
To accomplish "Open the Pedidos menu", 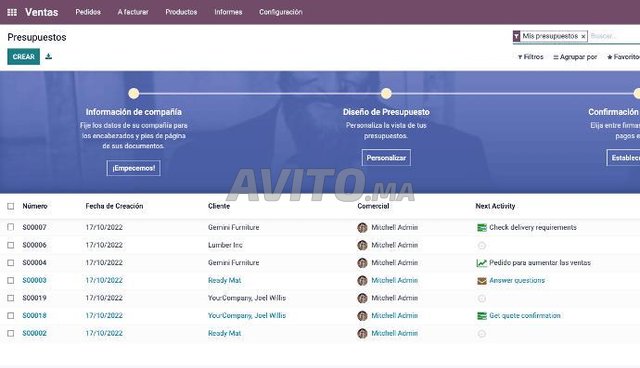I will (x=88, y=12).
